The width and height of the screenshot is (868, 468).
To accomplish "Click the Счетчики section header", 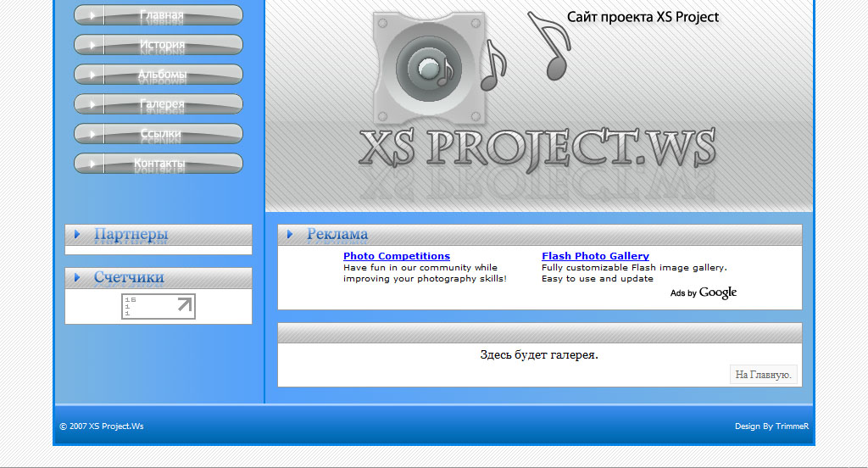I will point(159,278).
